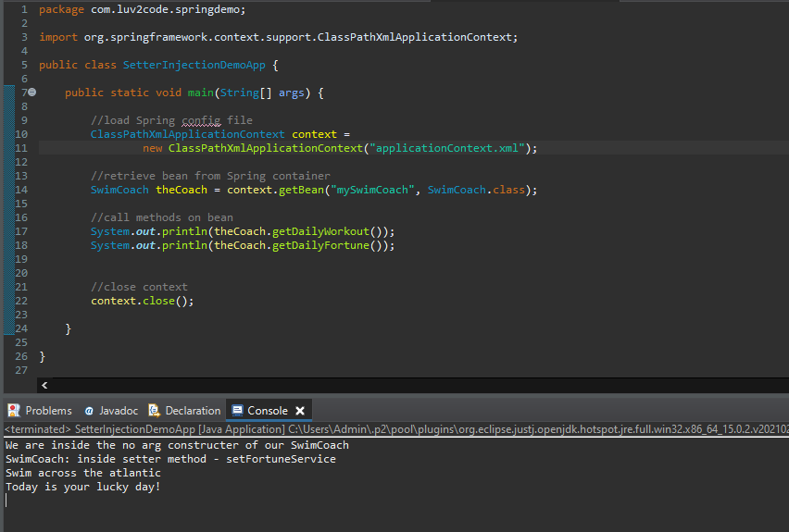Image resolution: width=789 pixels, height=532 pixels.
Task: Click the string "applicationContext.xml"
Action: (x=447, y=148)
